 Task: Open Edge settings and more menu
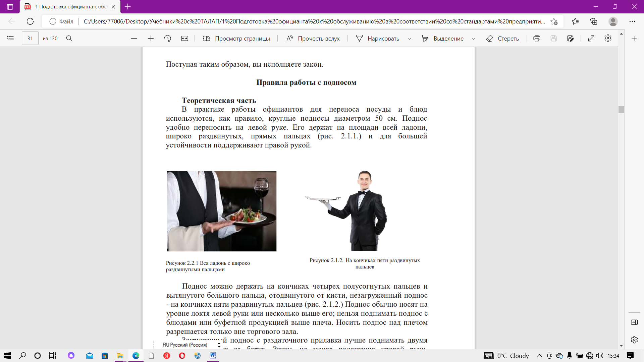coord(632,21)
